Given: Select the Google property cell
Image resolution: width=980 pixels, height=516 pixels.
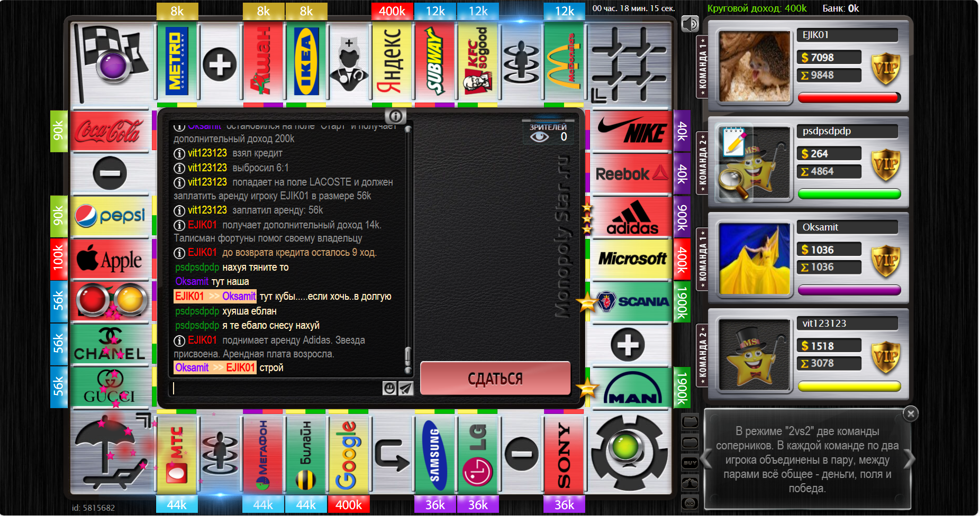Looking at the screenshot, I should [349, 455].
